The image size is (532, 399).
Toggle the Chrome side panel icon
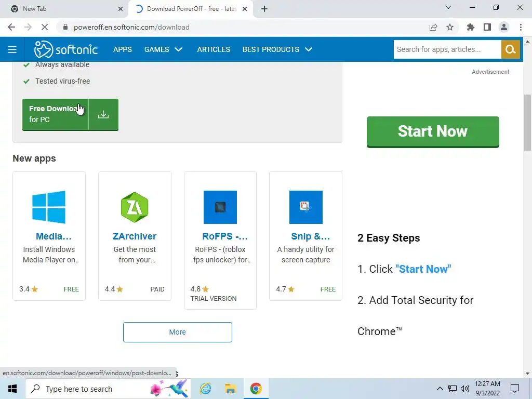click(487, 27)
